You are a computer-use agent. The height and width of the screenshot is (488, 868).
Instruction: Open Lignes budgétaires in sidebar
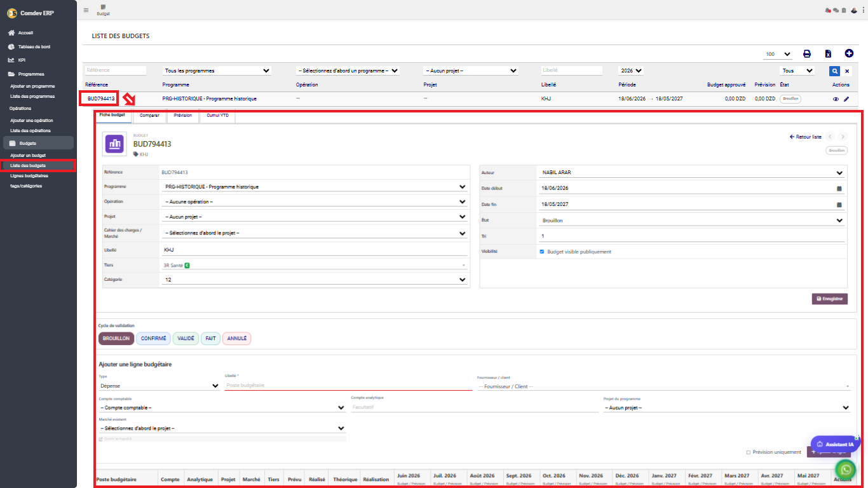(x=29, y=176)
